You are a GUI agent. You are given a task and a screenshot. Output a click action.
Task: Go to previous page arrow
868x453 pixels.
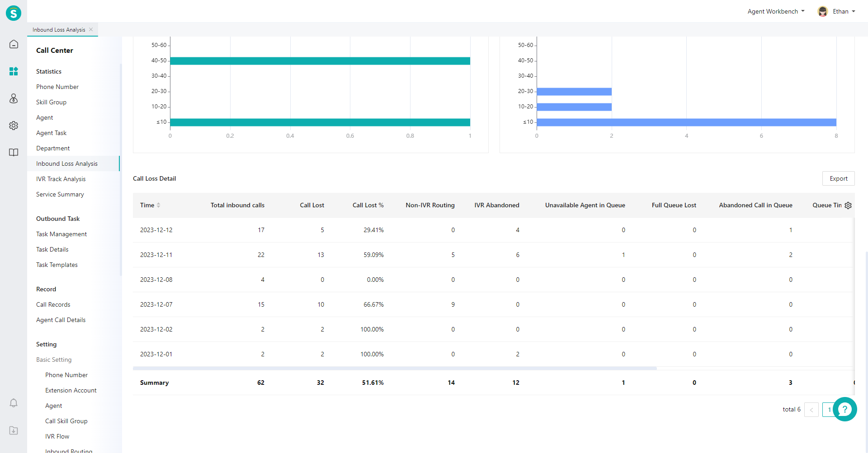(811, 410)
